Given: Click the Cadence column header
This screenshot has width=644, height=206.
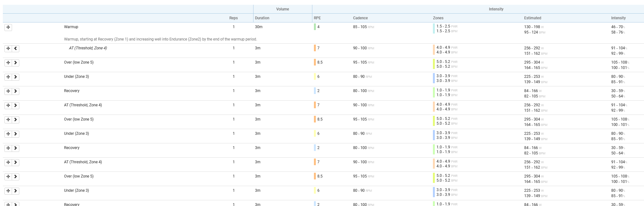Looking at the screenshot, I should coord(360,18).
